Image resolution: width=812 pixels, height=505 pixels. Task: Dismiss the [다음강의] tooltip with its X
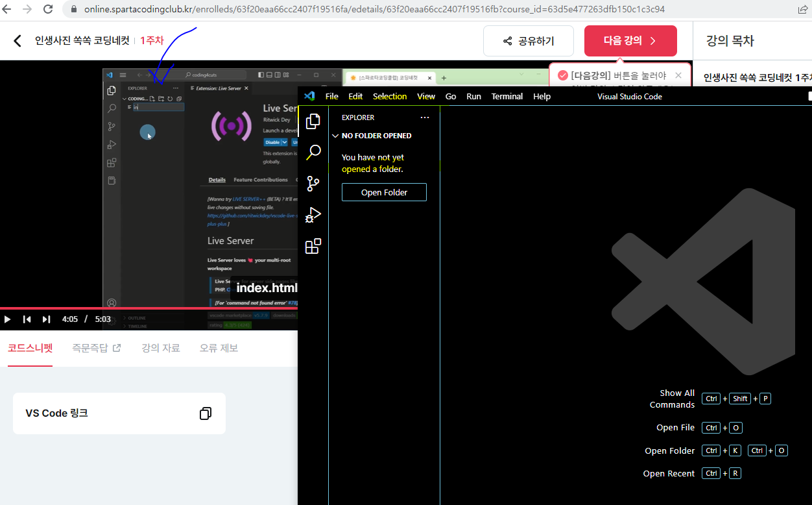[x=678, y=75]
